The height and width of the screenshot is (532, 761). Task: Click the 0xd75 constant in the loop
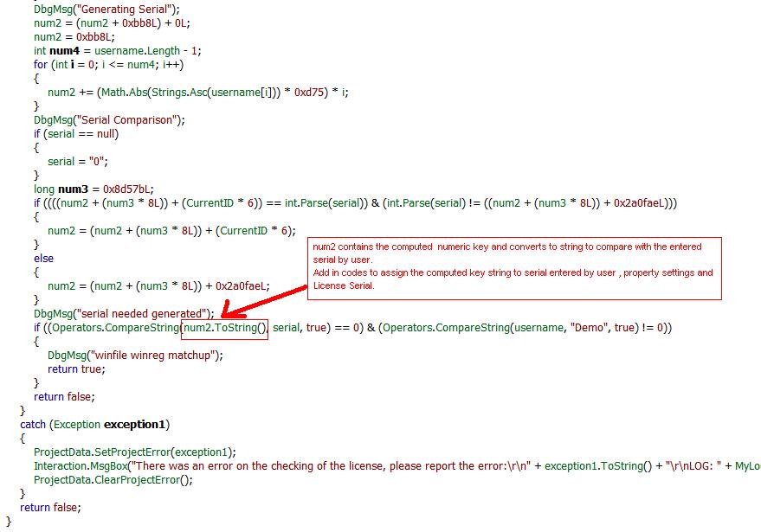tap(309, 93)
